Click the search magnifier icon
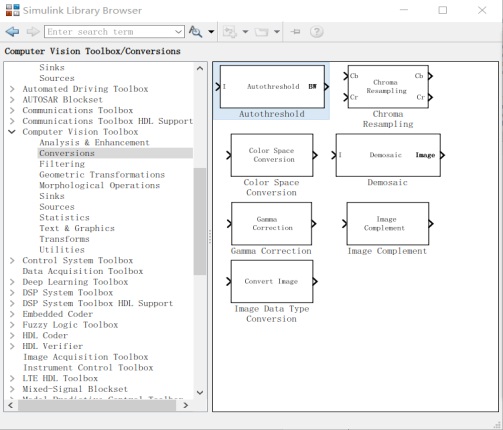The image size is (503, 430). coord(195,32)
